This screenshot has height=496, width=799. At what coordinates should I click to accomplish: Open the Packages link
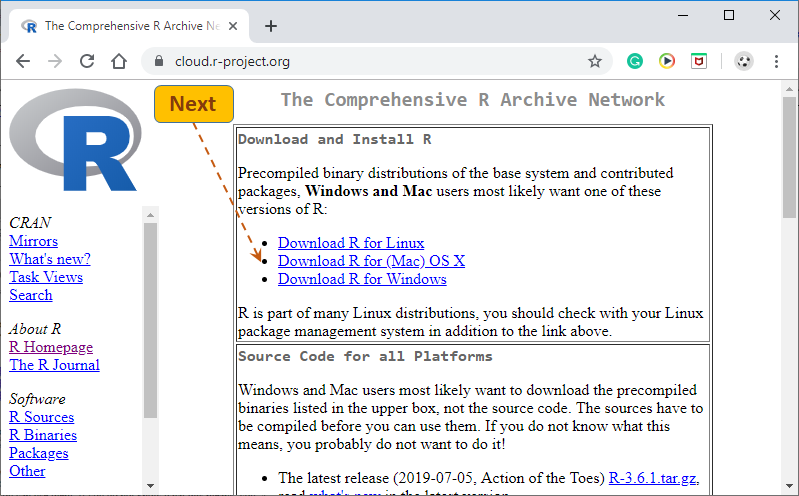click(x=39, y=453)
